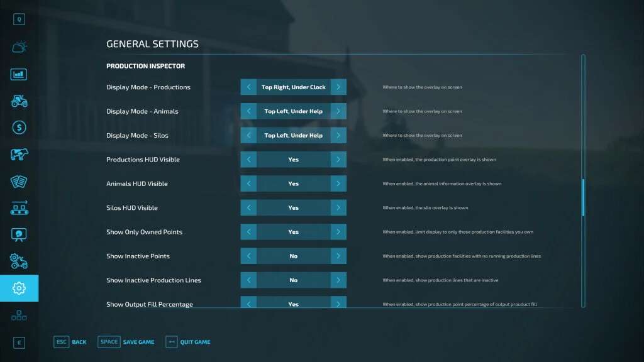The image size is (644, 362).
Task: Toggle Show Inactive Points using right arrow
Action: (338, 256)
